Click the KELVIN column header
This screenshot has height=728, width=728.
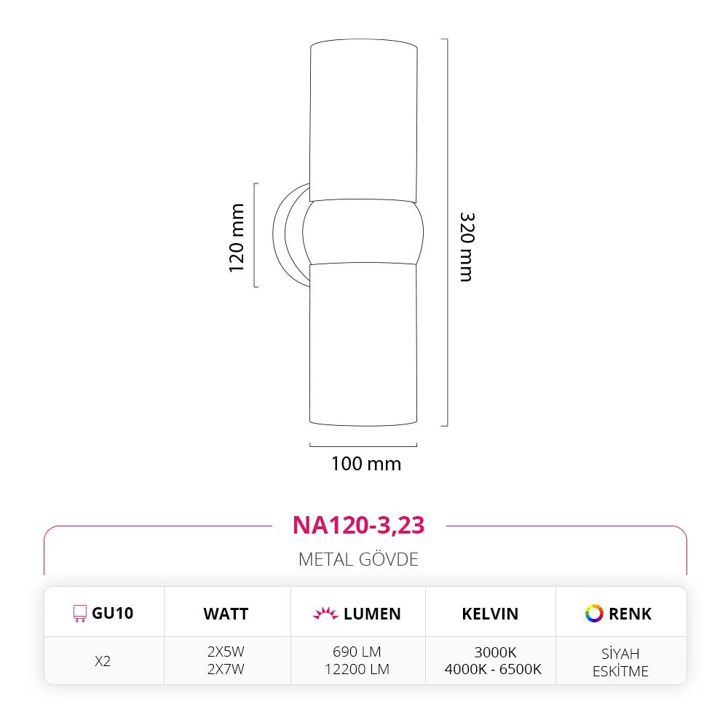490,614
